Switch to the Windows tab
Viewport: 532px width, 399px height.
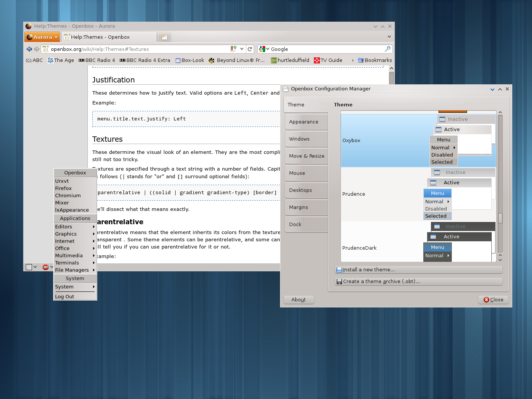click(x=306, y=139)
